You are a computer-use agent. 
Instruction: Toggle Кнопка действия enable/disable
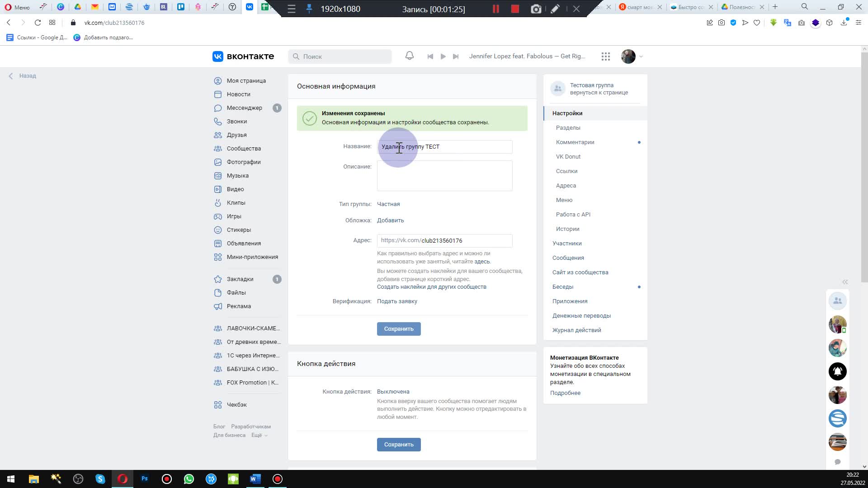393,391
